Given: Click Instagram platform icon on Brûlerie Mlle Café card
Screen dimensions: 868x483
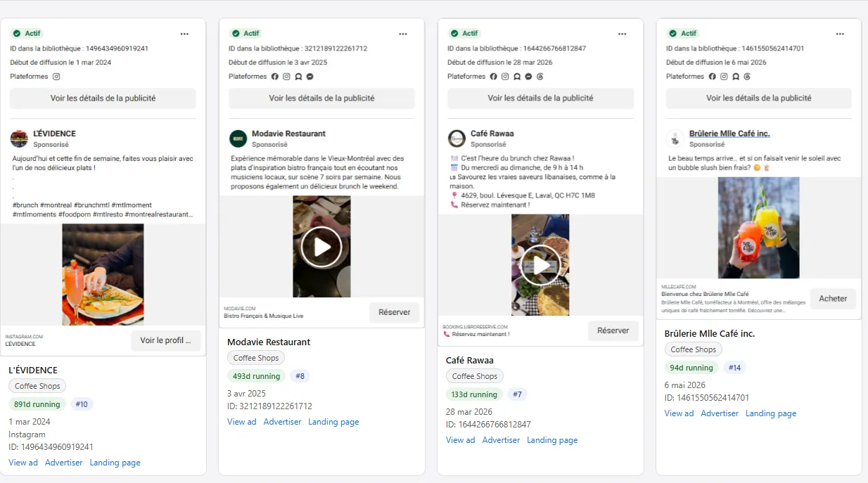Looking at the screenshot, I should (725, 77).
